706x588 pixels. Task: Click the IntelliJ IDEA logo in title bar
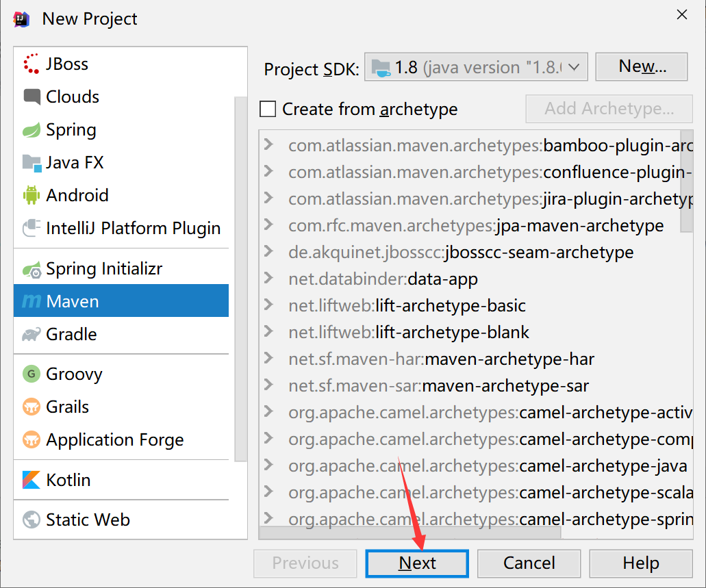tap(21, 19)
